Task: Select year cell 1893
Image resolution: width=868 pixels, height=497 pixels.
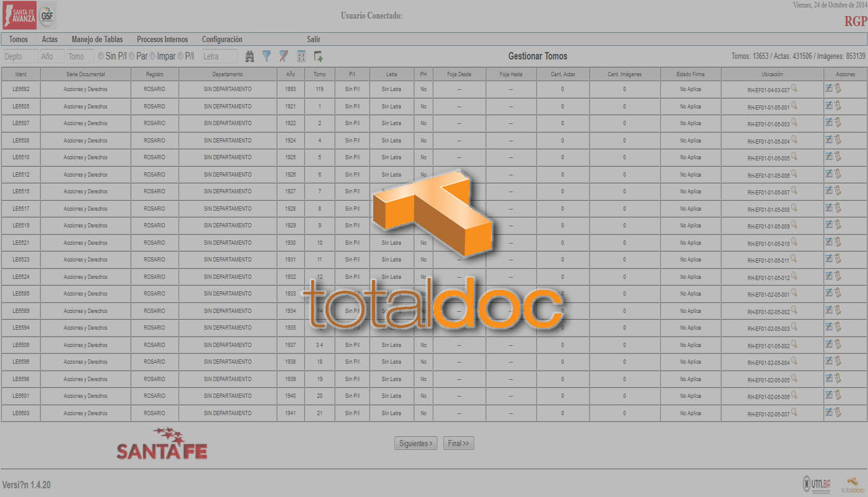Action: click(291, 89)
